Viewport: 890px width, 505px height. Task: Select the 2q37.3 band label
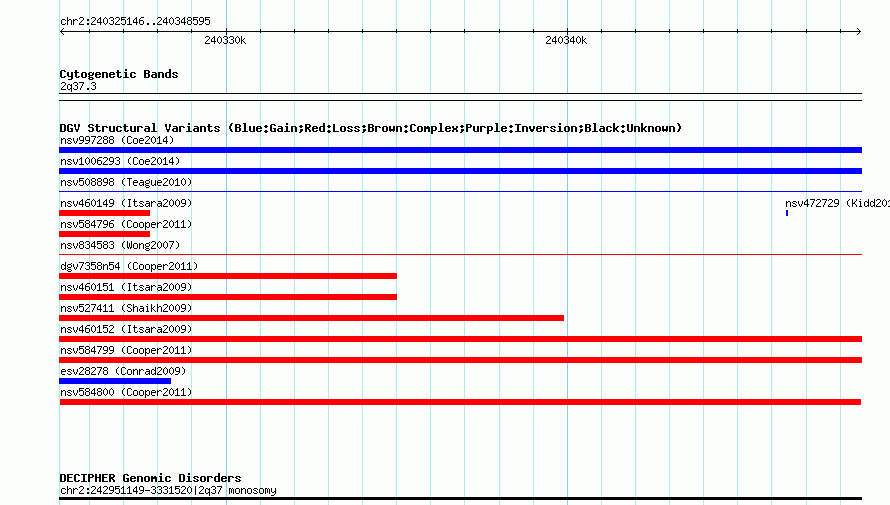pos(78,86)
